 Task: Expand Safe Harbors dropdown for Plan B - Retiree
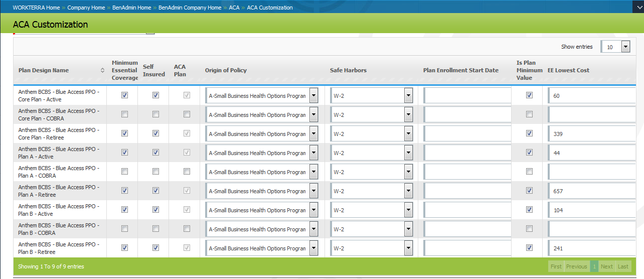(408, 248)
